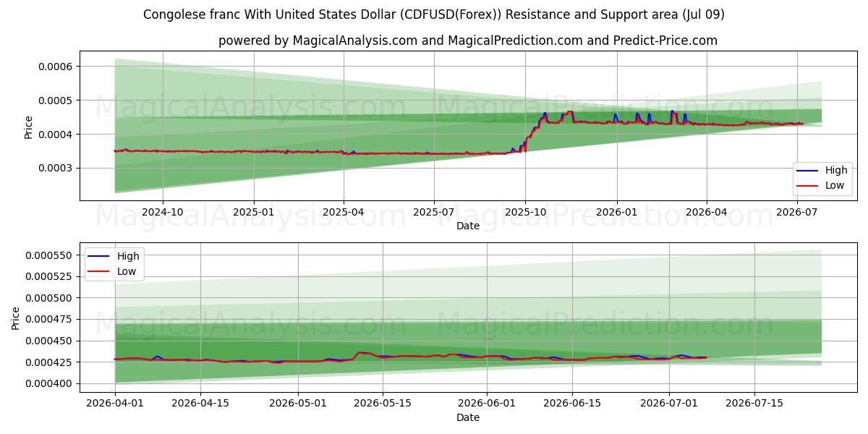This screenshot has height=434, width=868.
Task: Click the 0.0004 tick on top chart
Action: 56,135
